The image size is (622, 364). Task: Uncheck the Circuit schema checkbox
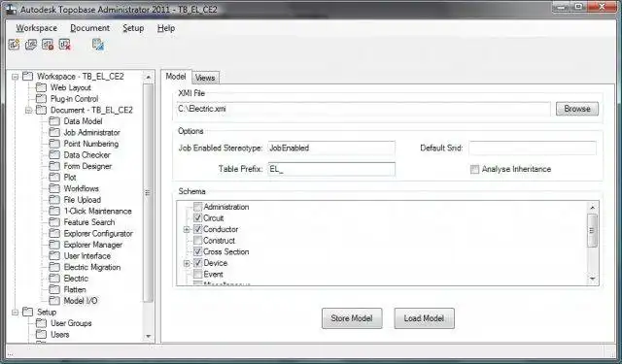(197, 217)
